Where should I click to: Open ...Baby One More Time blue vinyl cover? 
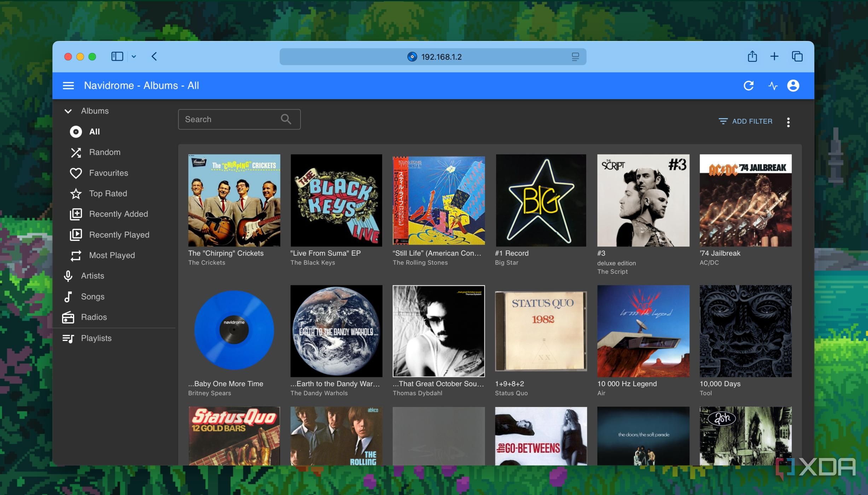[234, 331]
